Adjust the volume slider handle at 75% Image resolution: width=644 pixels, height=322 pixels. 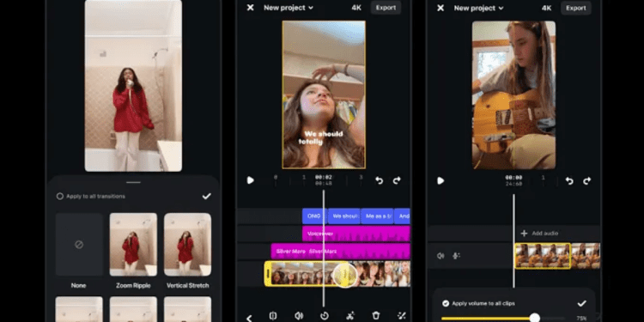point(534,318)
